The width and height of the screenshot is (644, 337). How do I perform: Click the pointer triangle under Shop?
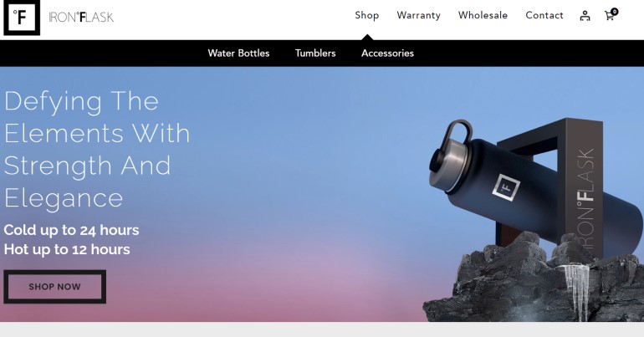pyautogui.click(x=367, y=38)
